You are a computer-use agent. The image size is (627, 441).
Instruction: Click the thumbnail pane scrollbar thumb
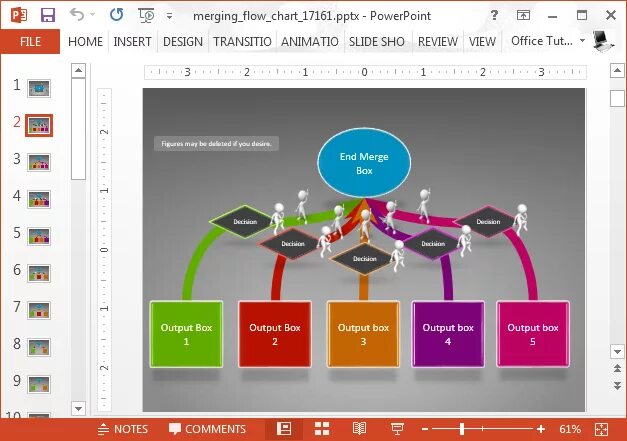click(78, 129)
